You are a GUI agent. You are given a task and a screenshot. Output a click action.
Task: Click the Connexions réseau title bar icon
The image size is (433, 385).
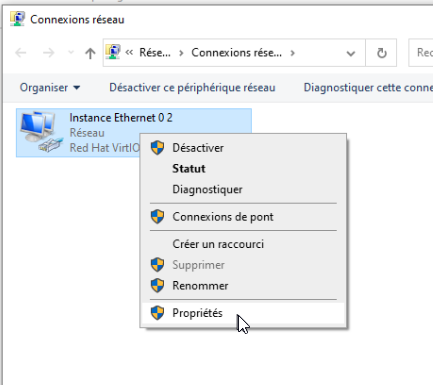coord(17,19)
